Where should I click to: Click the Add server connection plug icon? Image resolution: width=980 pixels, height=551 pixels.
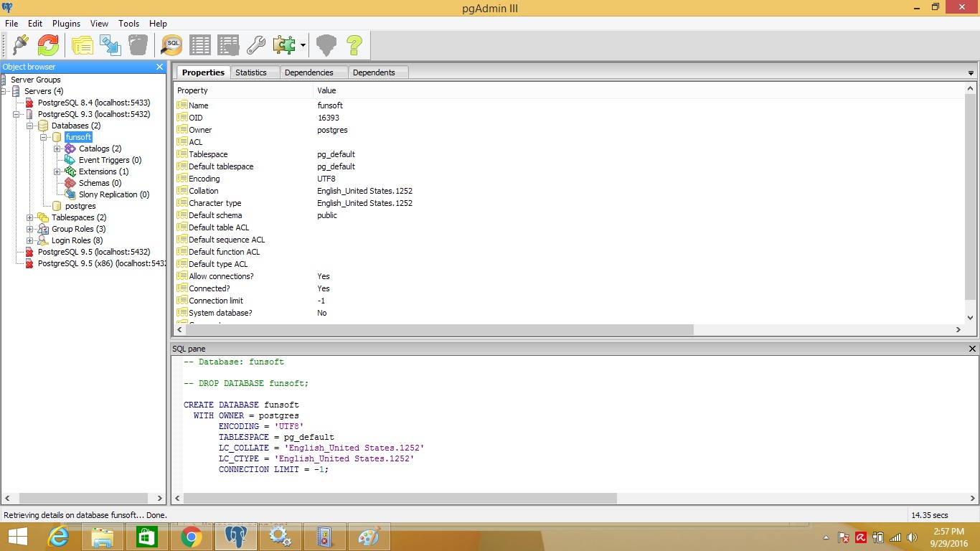(x=20, y=45)
